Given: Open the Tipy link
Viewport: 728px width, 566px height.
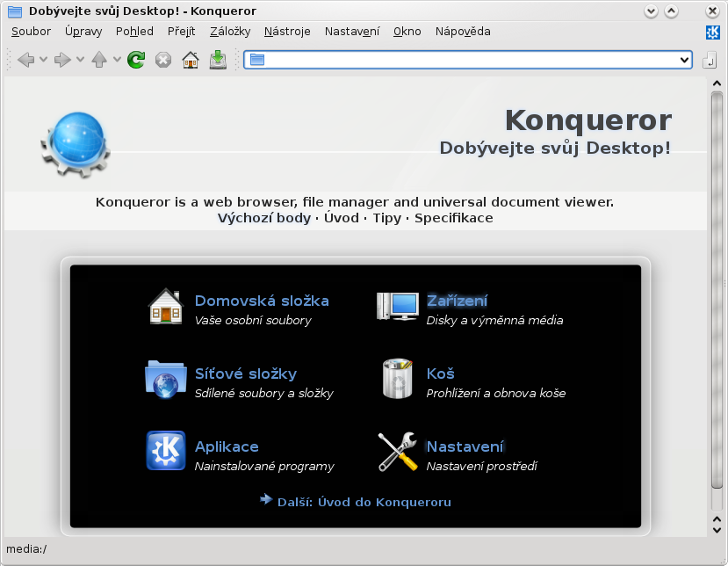Looking at the screenshot, I should point(387,218).
